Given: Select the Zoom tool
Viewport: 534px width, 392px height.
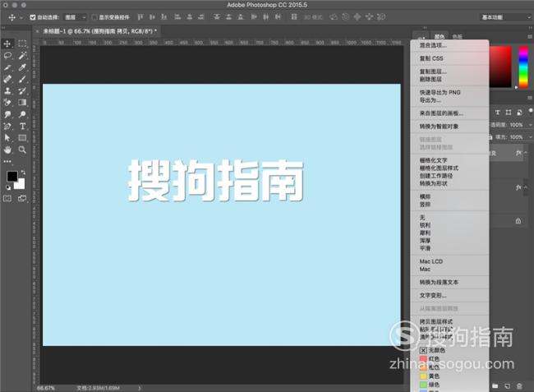Looking at the screenshot, I should pyautogui.click(x=22, y=150).
